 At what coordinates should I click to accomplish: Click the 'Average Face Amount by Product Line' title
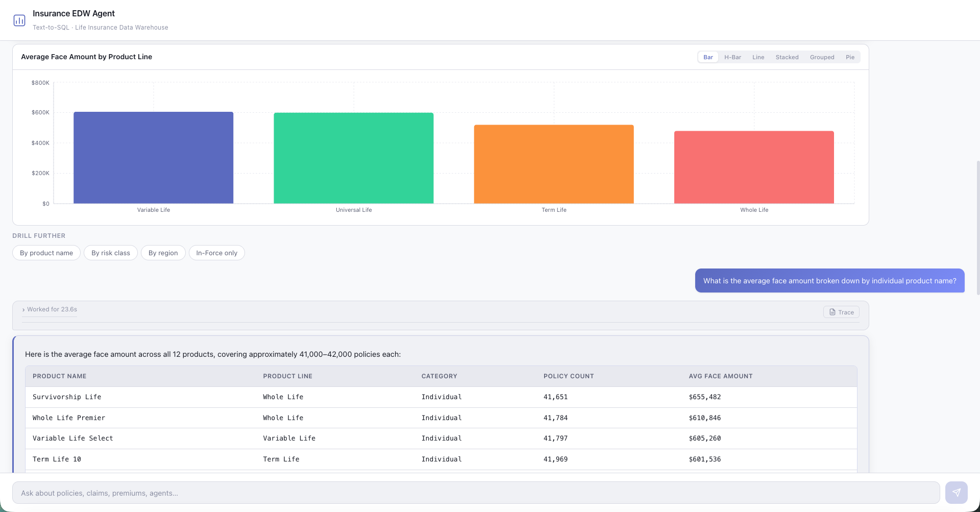pyautogui.click(x=87, y=57)
